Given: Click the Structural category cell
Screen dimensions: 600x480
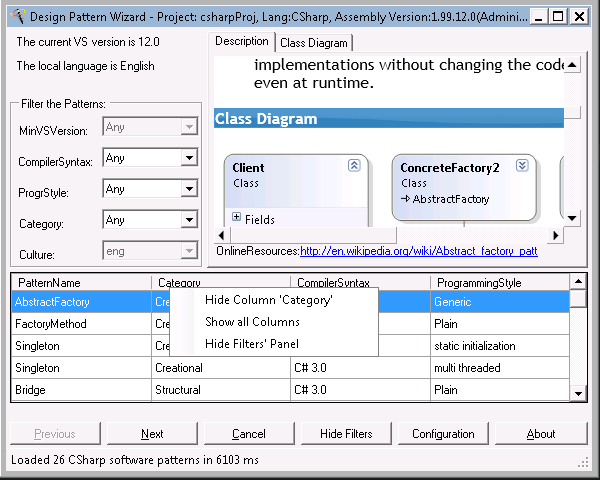Looking at the screenshot, I should (221, 390).
